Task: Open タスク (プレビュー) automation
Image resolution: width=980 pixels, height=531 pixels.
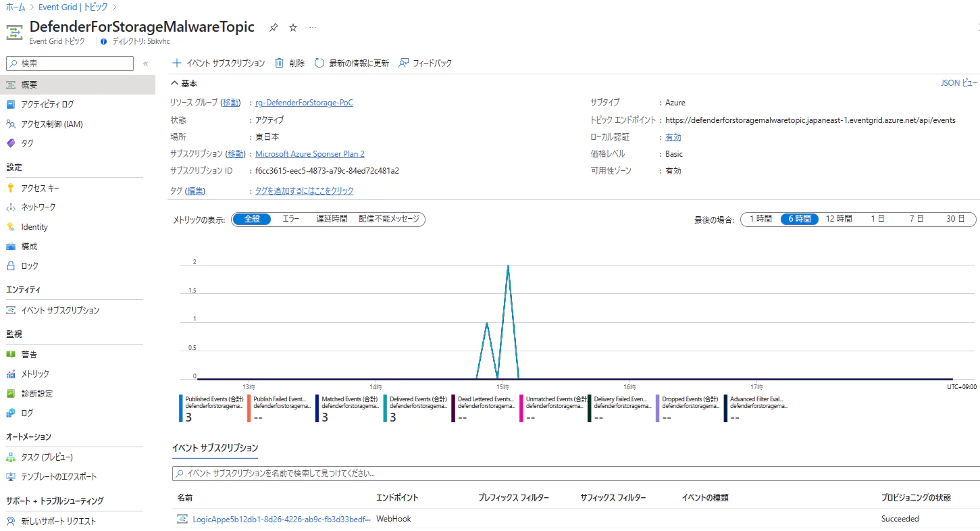Action: tap(47, 457)
